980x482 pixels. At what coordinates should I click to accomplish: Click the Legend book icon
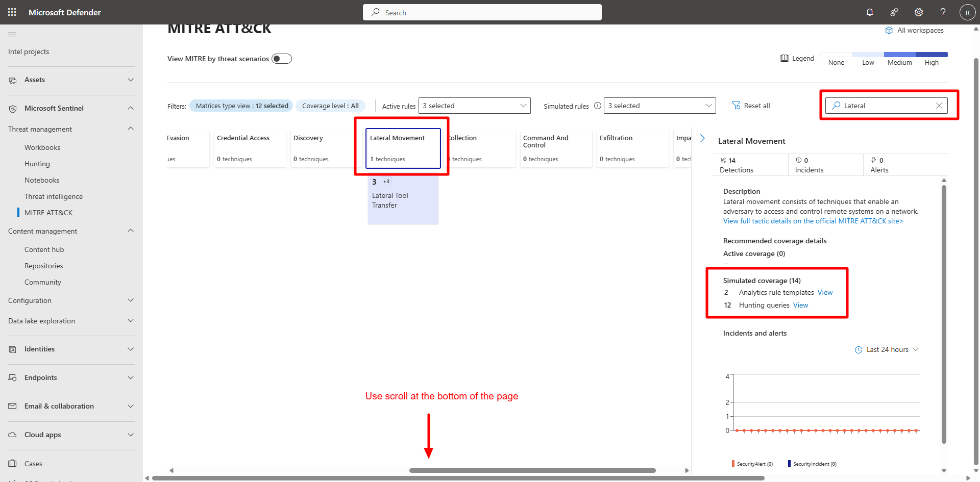tap(785, 58)
